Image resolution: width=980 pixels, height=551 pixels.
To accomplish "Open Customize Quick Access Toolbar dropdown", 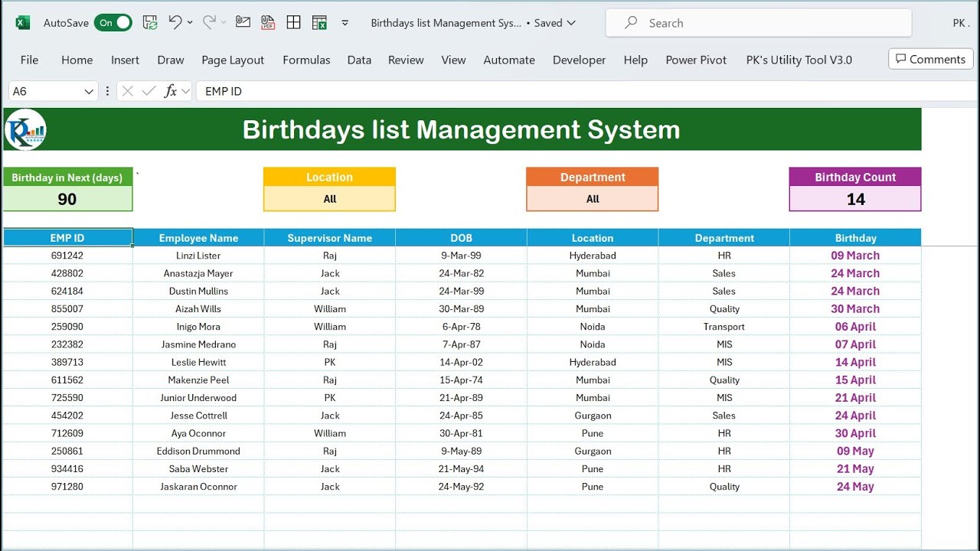I will pyautogui.click(x=345, y=23).
